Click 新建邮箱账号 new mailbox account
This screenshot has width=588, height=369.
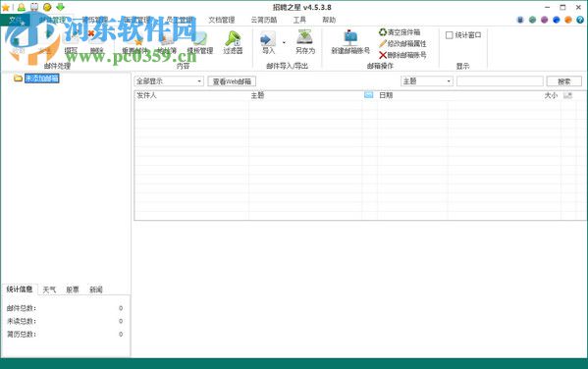coord(350,42)
